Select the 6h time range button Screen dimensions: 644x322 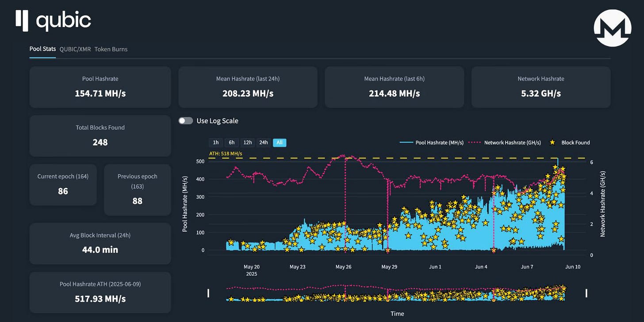(x=231, y=142)
